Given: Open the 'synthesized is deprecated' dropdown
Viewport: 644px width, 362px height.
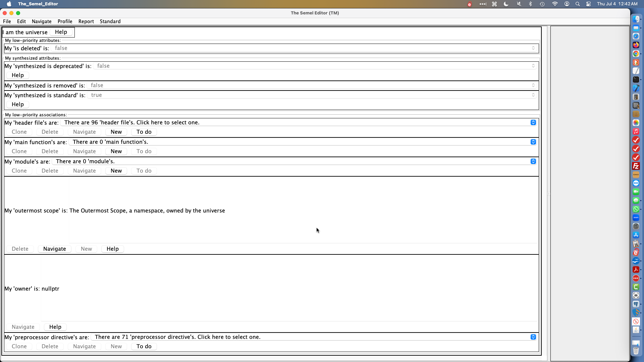Looking at the screenshot, I should [315, 66].
